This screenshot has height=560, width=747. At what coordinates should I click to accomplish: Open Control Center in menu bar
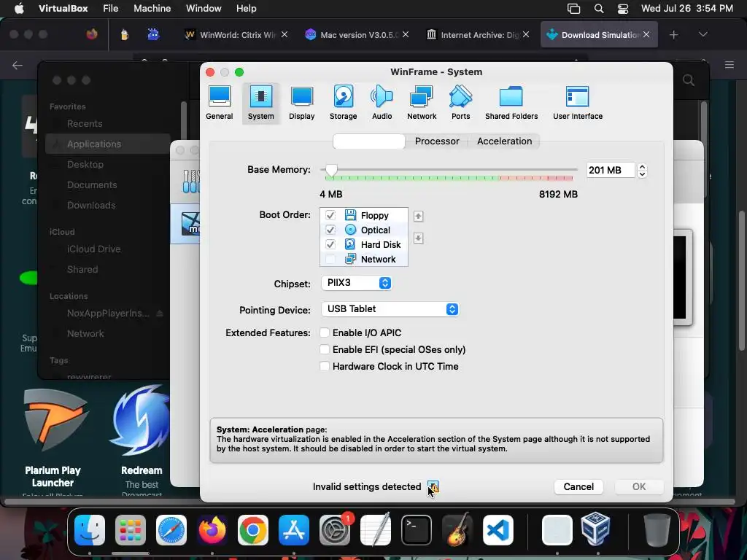point(623,9)
